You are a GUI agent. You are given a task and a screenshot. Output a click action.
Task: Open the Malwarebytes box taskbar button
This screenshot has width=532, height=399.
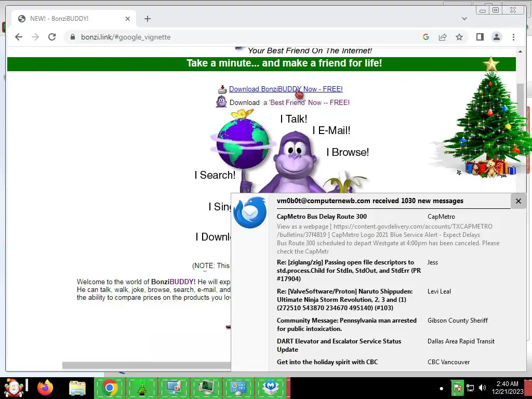pyautogui.click(x=270, y=388)
